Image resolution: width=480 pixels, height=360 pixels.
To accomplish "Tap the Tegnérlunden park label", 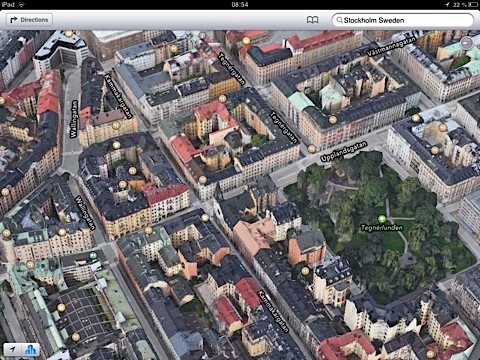I will 382,228.
